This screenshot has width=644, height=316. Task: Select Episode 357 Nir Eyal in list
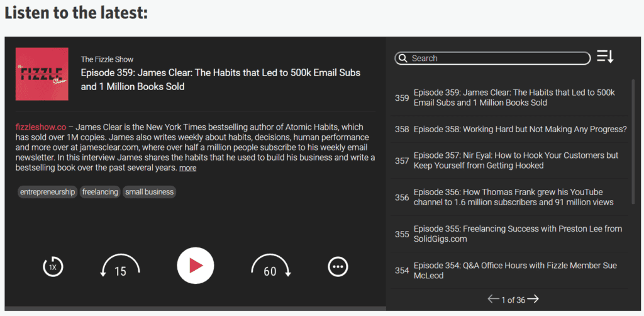click(x=509, y=161)
